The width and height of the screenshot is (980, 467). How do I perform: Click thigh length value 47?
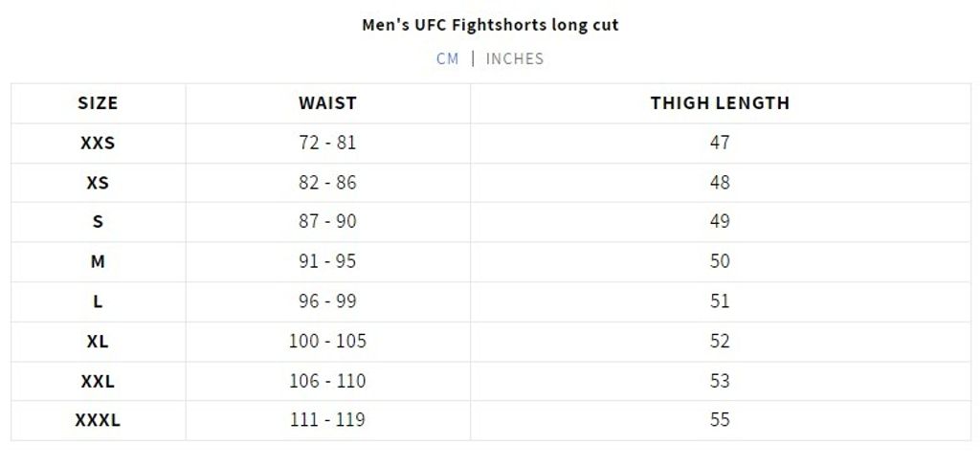[x=720, y=143]
